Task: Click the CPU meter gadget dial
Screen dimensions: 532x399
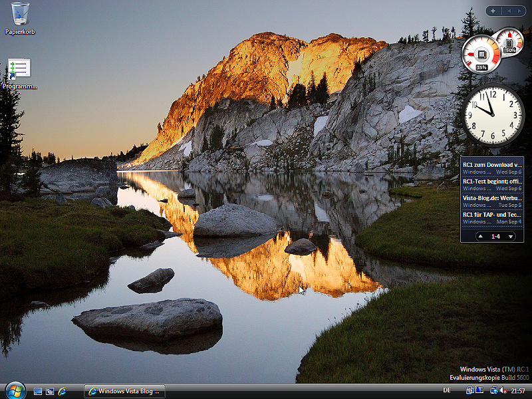Action: 481,54
